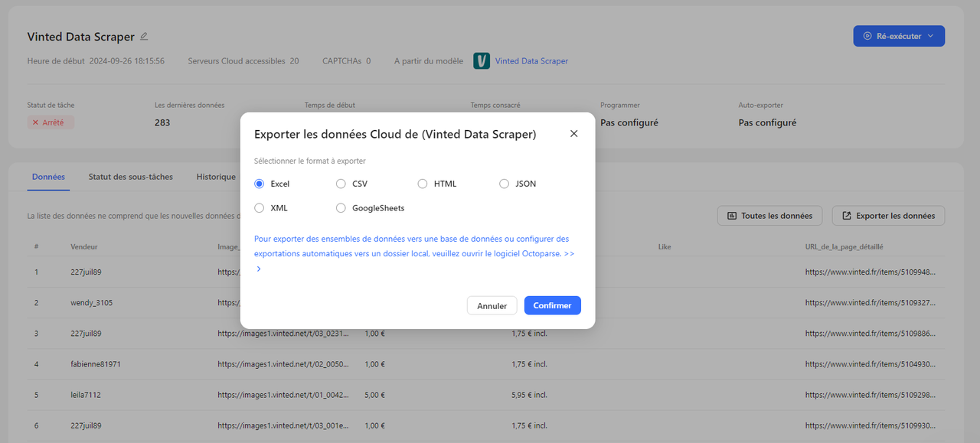Image resolution: width=980 pixels, height=443 pixels.
Task: Expand the small chevron below the link
Action: pyautogui.click(x=259, y=269)
